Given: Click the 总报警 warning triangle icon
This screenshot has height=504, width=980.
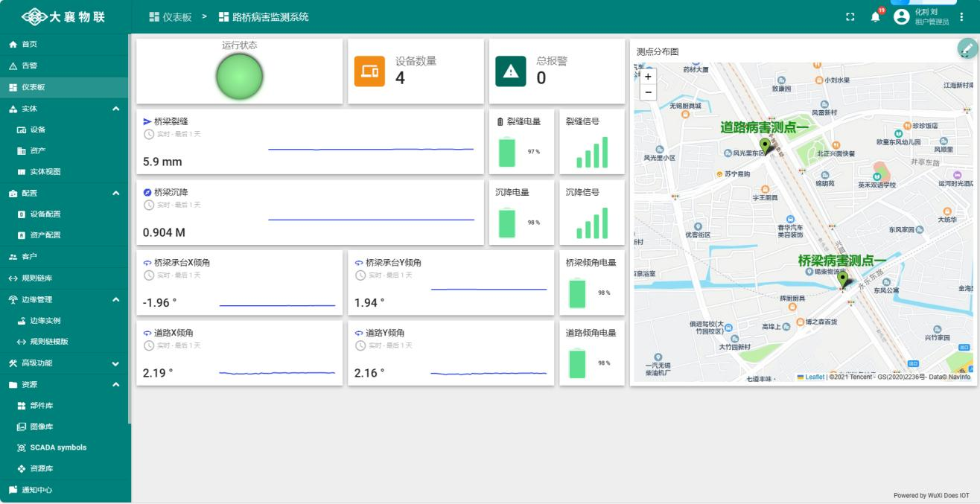Looking at the screenshot, I should [511, 71].
